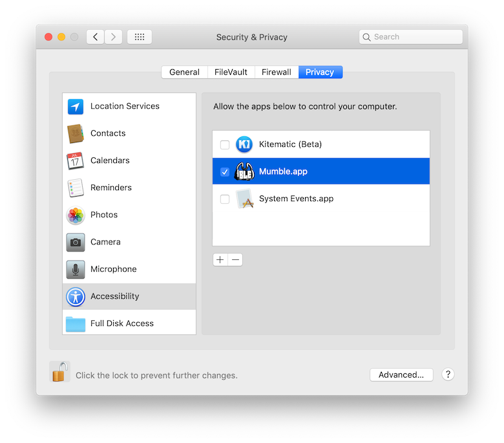
Task: Select the Privacy tab
Action: coord(320,72)
